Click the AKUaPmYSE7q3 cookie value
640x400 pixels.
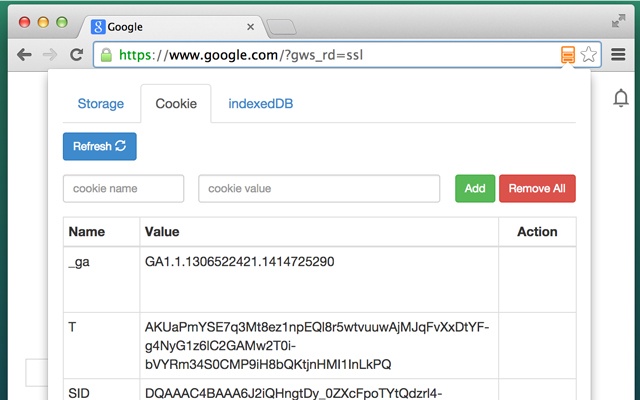317,345
